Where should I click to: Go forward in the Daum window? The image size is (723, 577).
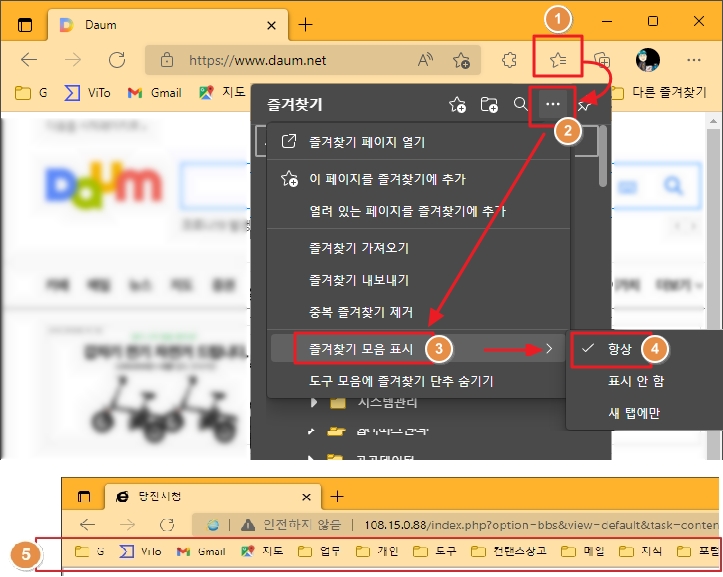tap(72, 59)
